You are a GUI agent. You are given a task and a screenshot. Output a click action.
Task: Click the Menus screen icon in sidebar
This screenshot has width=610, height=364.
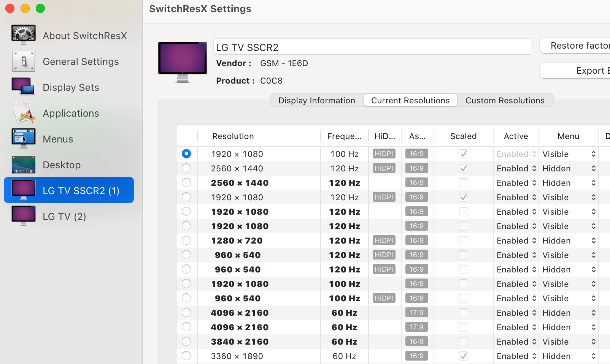pyautogui.click(x=24, y=139)
